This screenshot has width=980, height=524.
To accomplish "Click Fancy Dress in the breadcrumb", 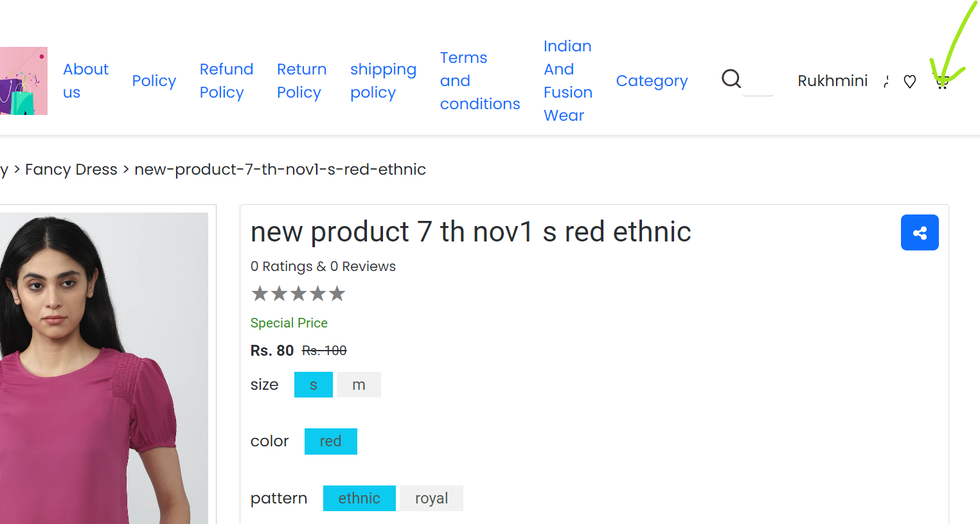I will 71,170.
